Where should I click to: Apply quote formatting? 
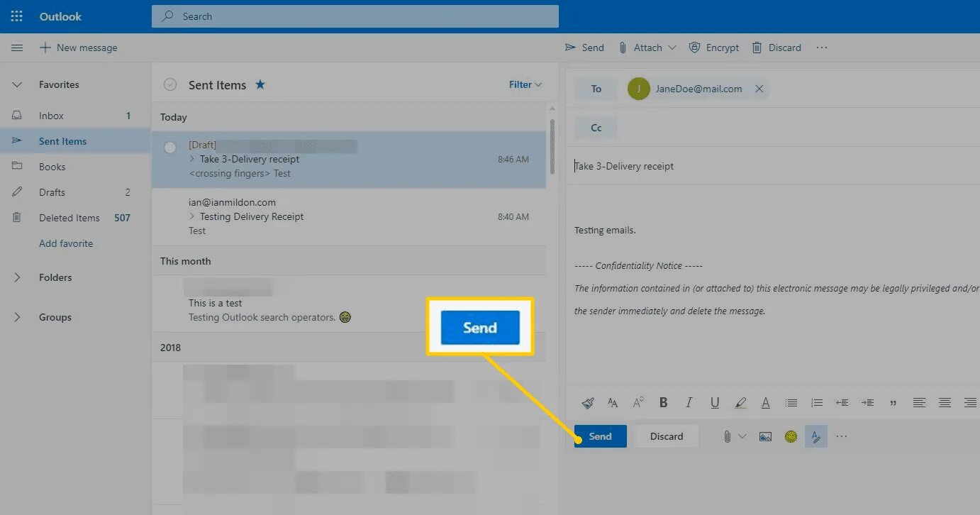(x=893, y=403)
